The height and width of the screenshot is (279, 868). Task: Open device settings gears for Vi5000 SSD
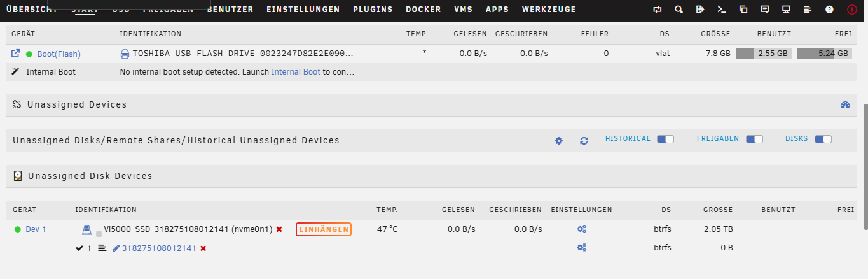[581, 229]
